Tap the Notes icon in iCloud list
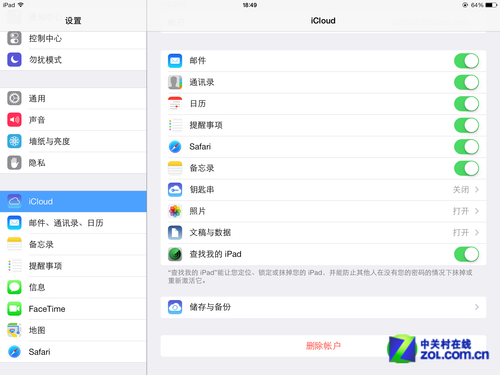Screen dimensions: 500x375 [x=175, y=168]
